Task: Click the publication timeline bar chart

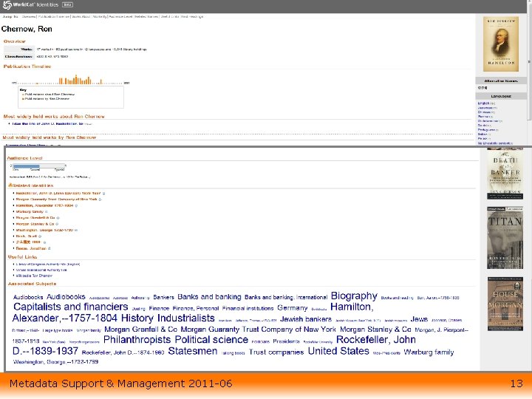Action: point(71,80)
